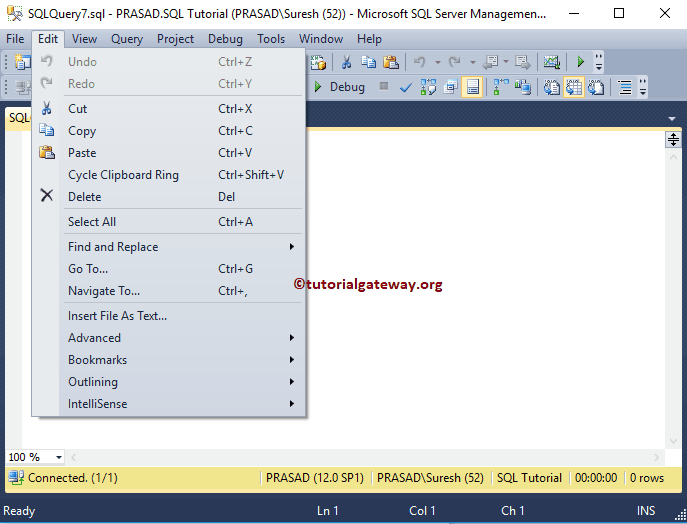Open the Tools menu
This screenshot has height=524, width=687.
[271, 39]
